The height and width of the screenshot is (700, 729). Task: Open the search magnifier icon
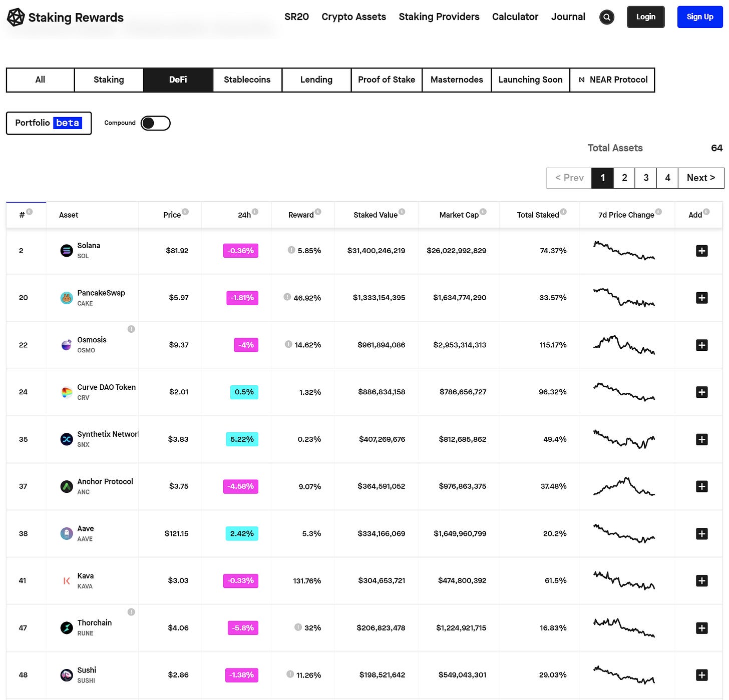(606, 18)
